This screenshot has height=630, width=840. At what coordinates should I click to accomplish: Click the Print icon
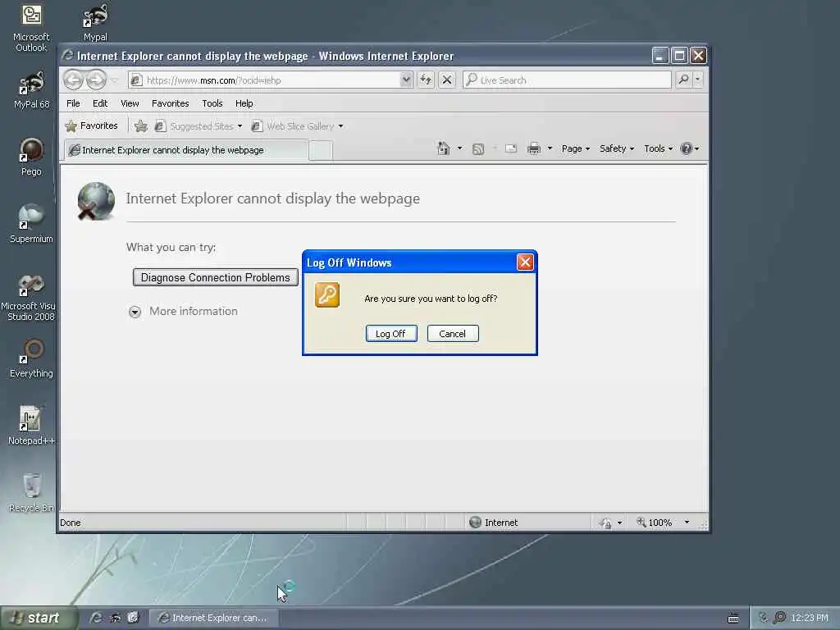pyautogui.click(x=533, y=148)
